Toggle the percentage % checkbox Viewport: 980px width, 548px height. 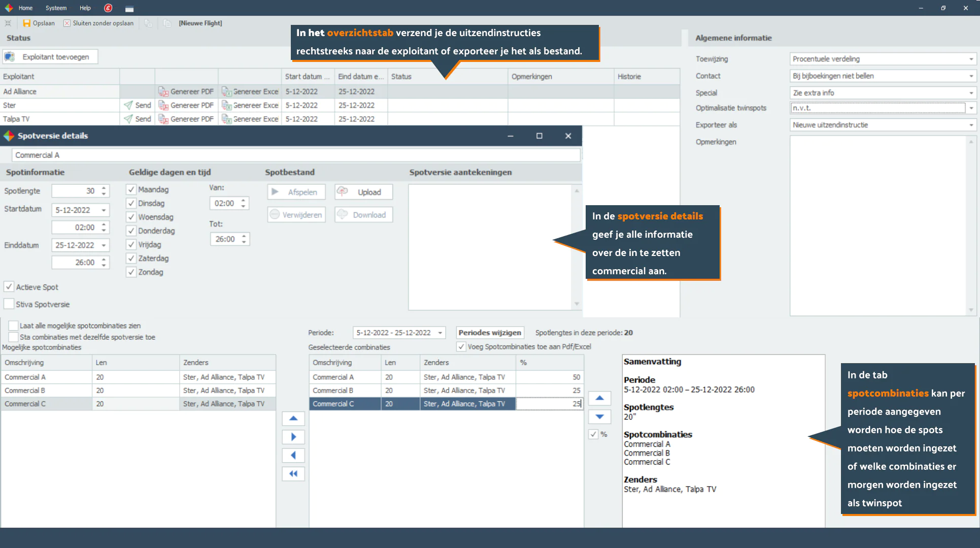click(593, 434)
